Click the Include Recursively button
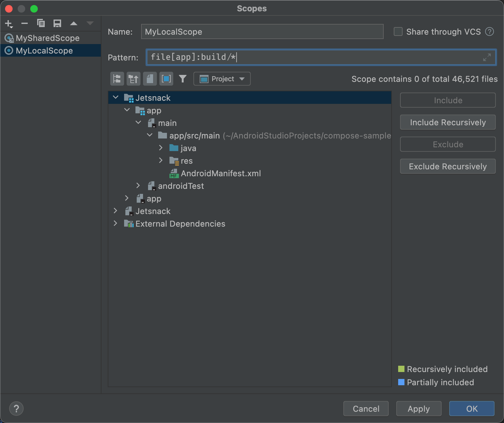 click(448, 122)
